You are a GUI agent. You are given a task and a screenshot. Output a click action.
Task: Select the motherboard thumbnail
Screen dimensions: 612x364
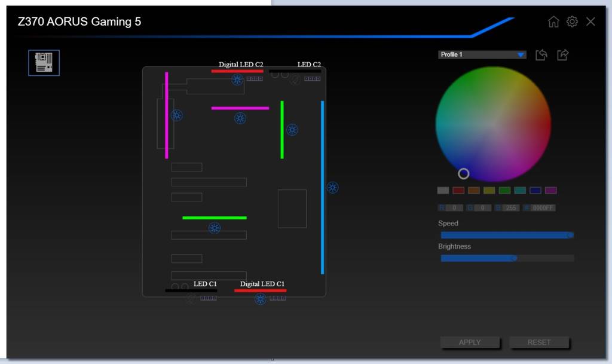point(44,63)
